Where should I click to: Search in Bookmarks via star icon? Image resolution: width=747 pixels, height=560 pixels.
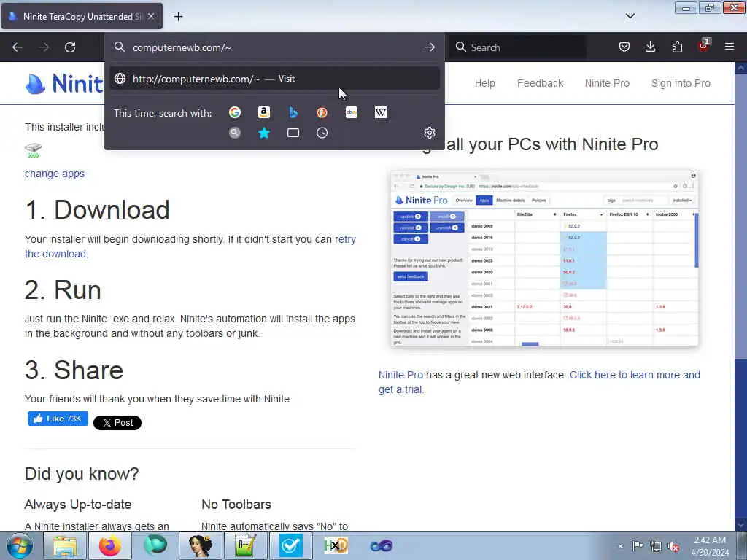point(264,133)
